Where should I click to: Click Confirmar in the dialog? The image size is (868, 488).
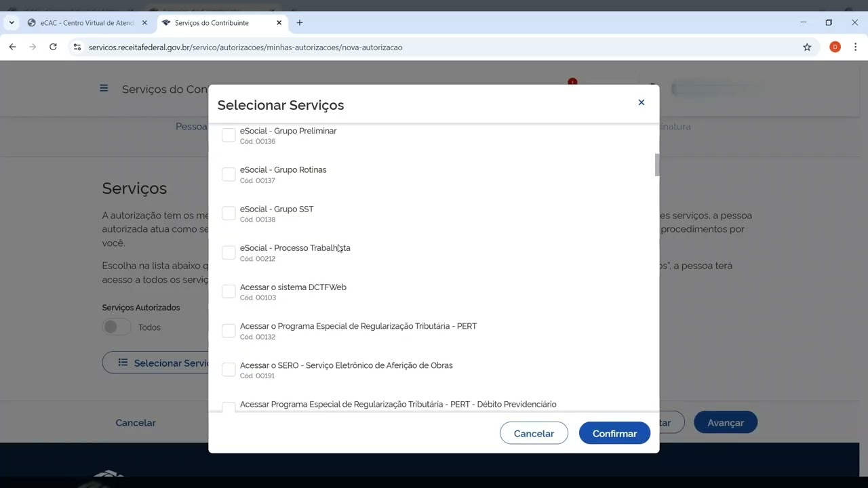[x=614, y=434]
